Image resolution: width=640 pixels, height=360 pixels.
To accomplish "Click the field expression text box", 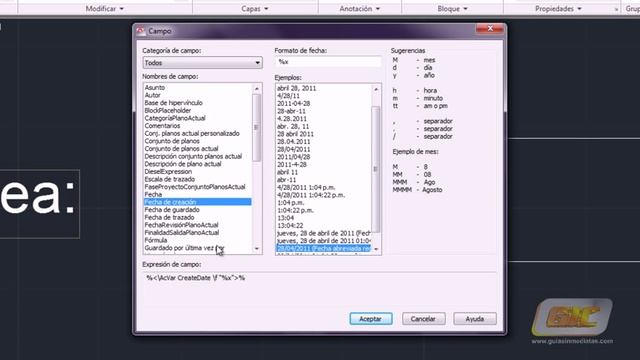I will pyautogui.click(x=319, y=288).
